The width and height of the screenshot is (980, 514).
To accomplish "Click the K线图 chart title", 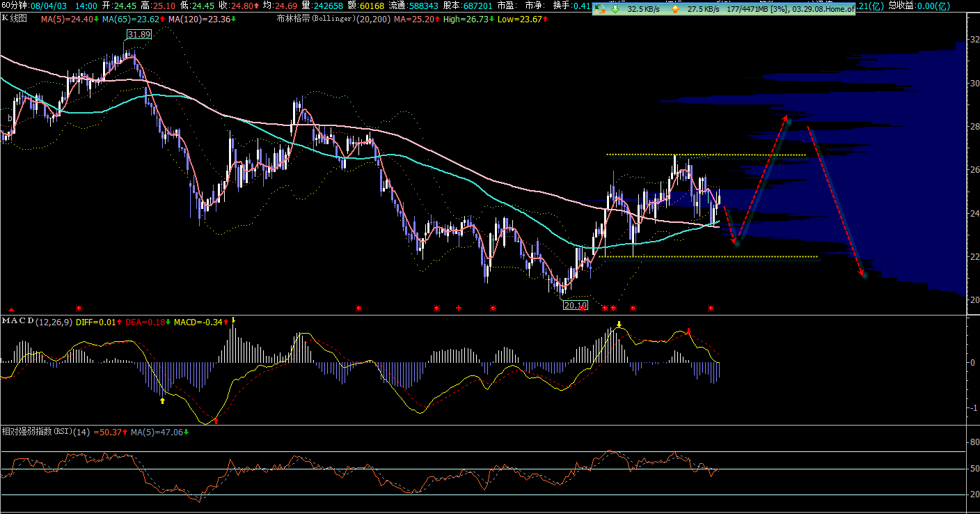I will tap(15, 18).
